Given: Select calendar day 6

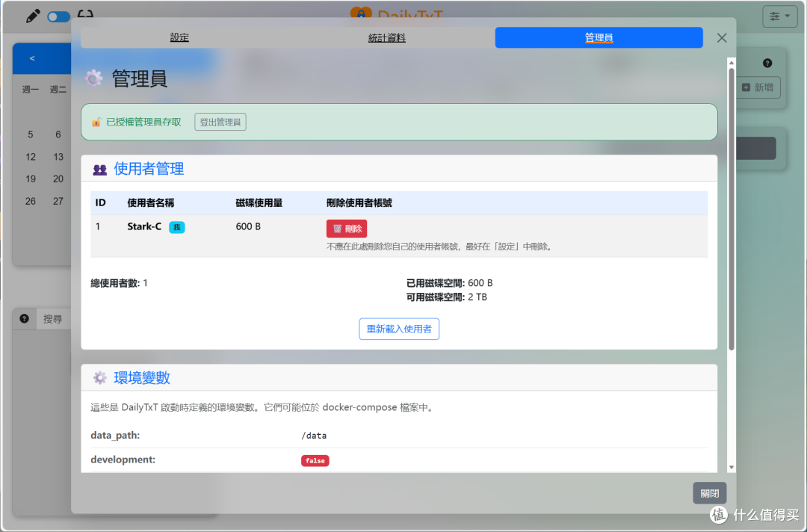Looking at the screenshot, I should pyautogui.click(x=58, y=134).
